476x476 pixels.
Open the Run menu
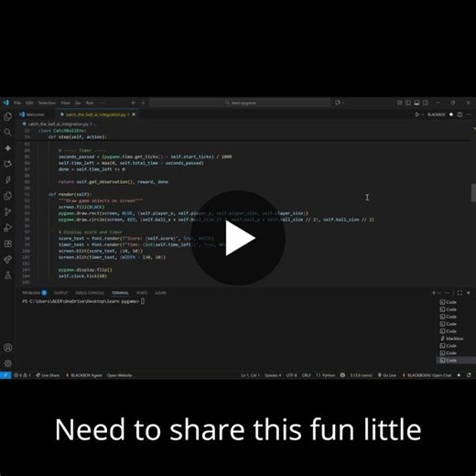pyautogui.click(x=90, y=103)
